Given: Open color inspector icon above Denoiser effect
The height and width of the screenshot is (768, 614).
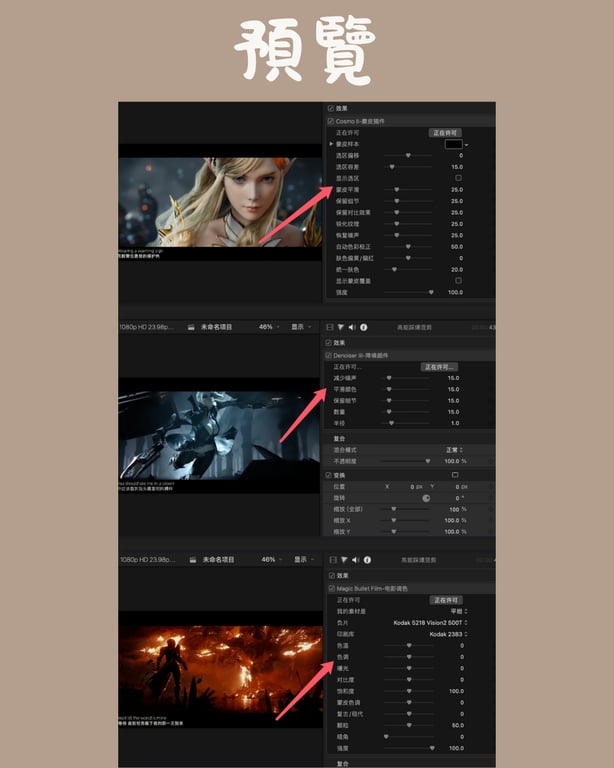Looking at the screenshot, I should (x=341, y=327).
